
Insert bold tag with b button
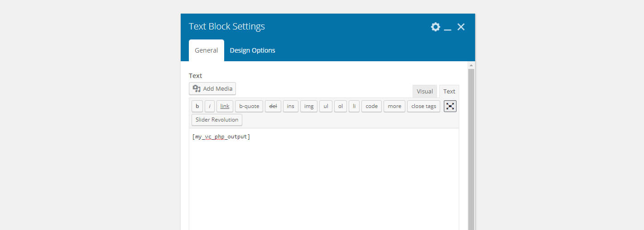pos(197,106)
